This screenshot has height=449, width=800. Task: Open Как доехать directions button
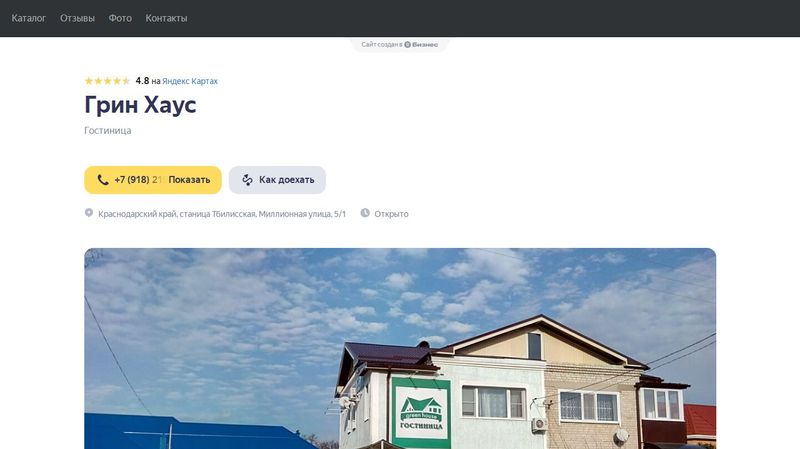tap(277, 180)
